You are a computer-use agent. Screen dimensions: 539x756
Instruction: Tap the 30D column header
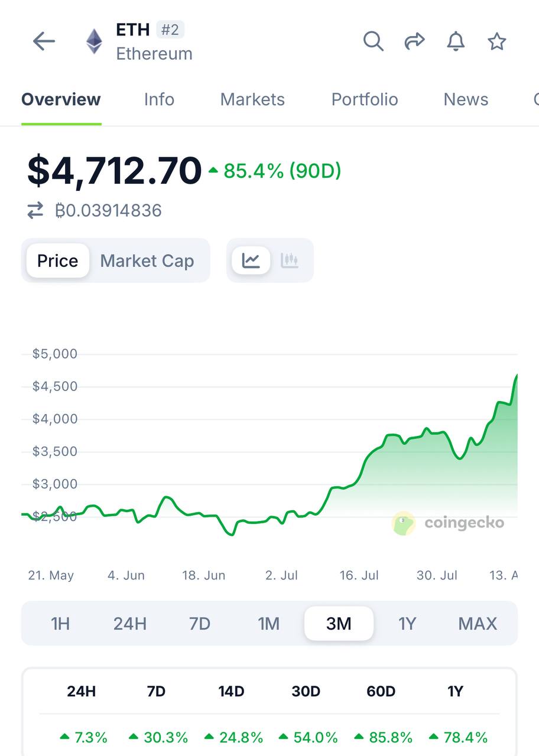306,691
